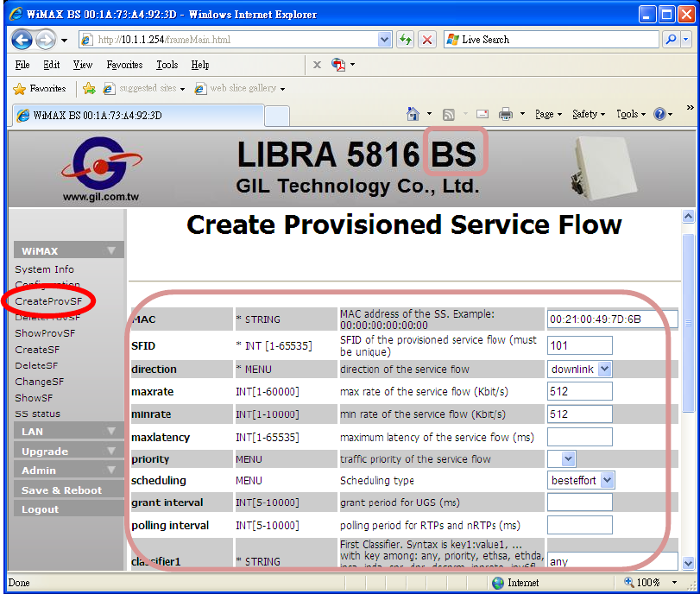
Task: Click the SFID input field
Action: [x=580, y=345]
